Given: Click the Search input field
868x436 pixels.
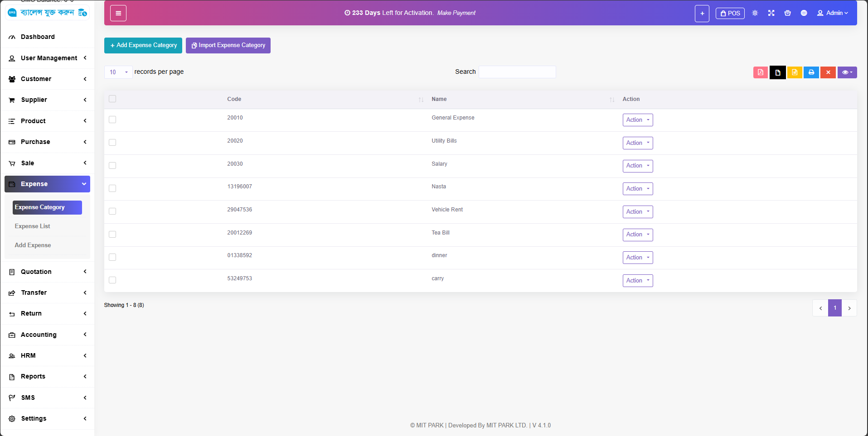Looking at the screenshot, I should pyautogui.click(x=517, y=72).
